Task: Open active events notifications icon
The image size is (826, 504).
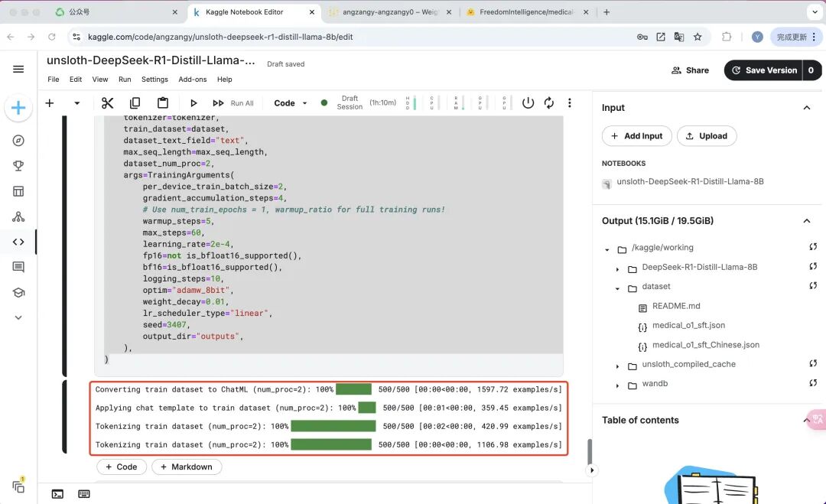Action: coord(18,486)
